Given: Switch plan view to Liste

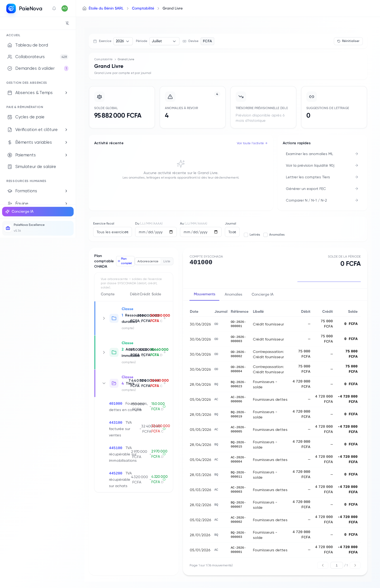Looking at the screenshot, I should (x=167, y=261).
